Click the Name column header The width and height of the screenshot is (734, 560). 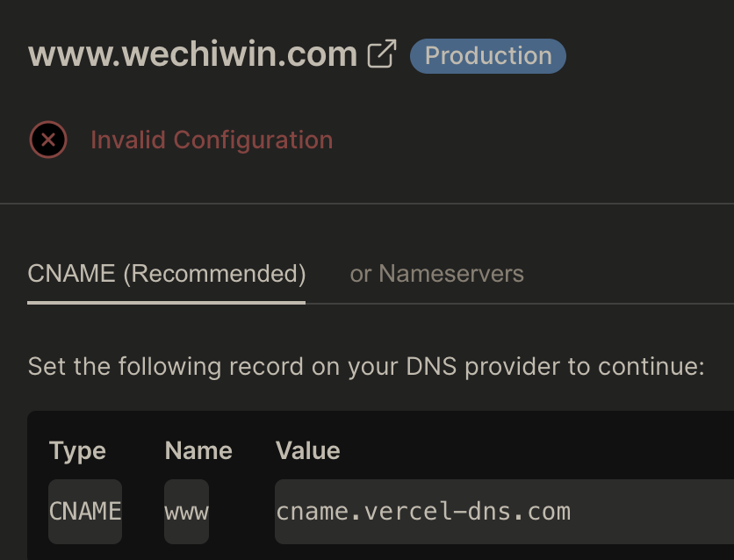[x=198, y=451]
